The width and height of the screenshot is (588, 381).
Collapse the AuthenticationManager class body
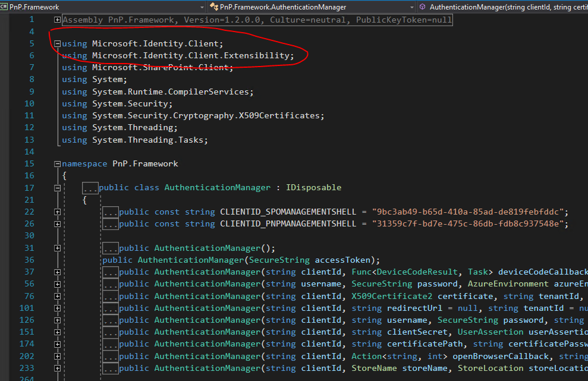[x=56, y=187]
